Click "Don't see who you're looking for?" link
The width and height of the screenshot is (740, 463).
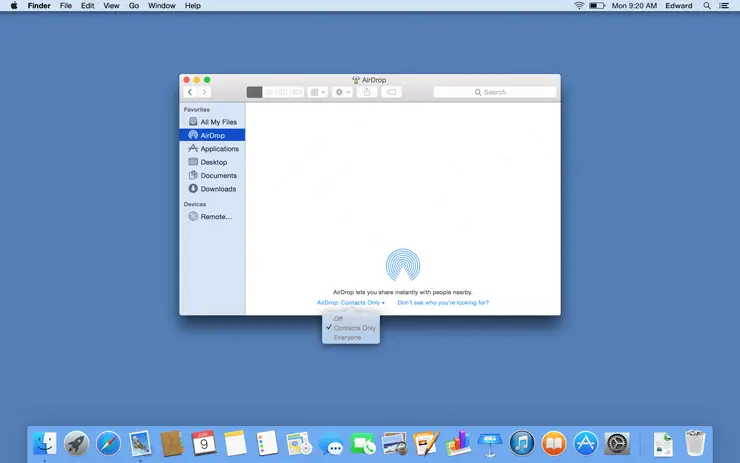443,303
